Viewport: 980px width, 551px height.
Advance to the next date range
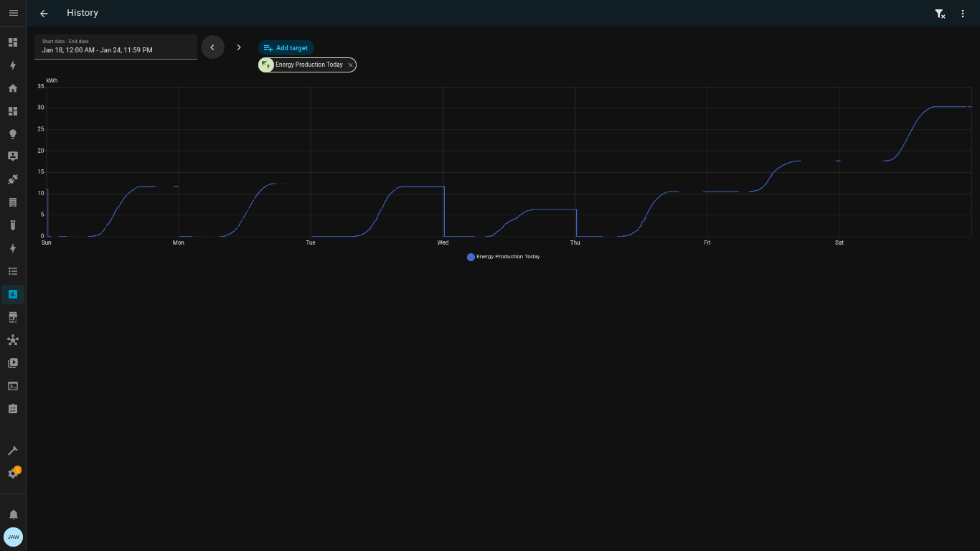pyautogui.click(x=239, y=47)
